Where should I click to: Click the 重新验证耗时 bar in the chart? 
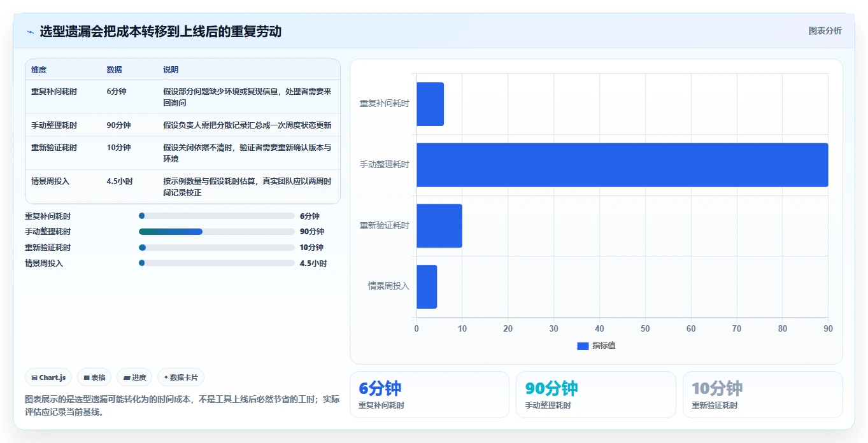point(439,225)
